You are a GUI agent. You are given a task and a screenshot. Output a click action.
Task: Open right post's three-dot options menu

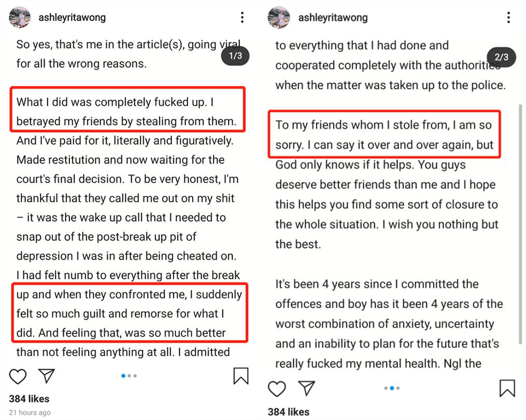coord(508,18)
